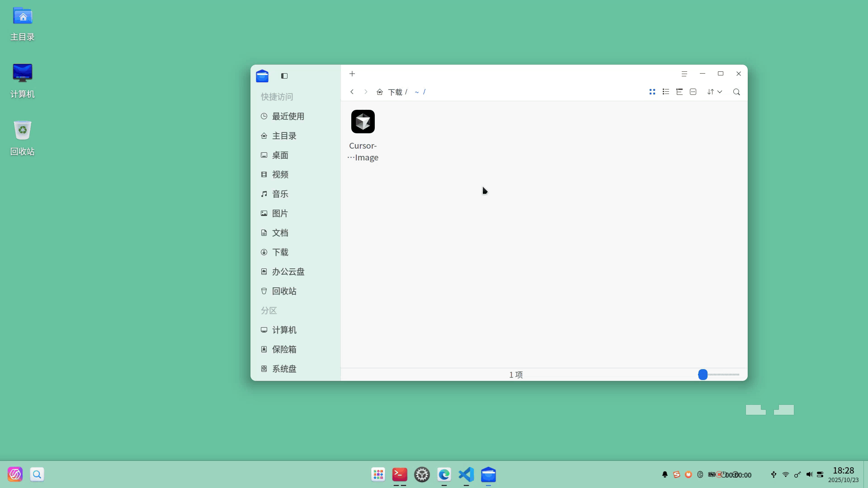Go forward with the right arrow
The image size is (868, 488).
click(366, 92)
